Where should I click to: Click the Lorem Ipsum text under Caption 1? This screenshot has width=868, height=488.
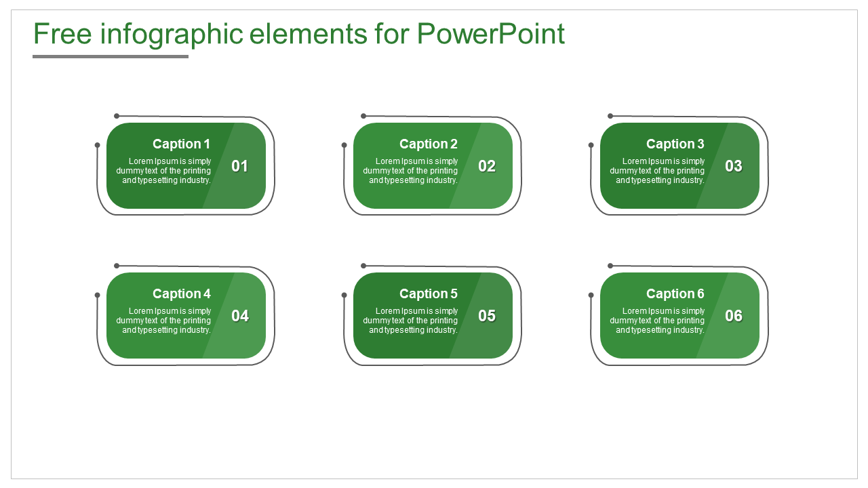(163, 171)
